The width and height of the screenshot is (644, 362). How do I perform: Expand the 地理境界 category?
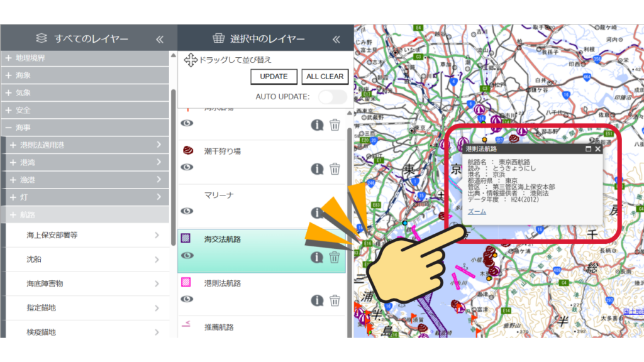[9, 58]
